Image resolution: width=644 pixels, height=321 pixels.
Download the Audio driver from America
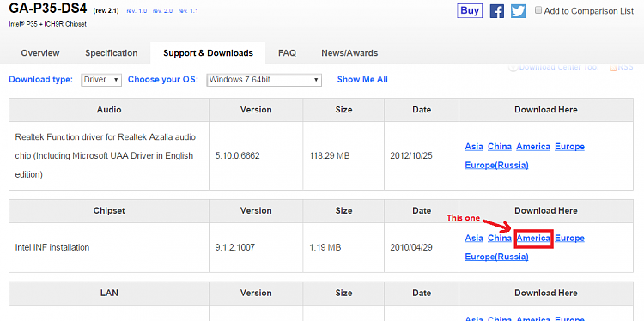tap(533, 147)
